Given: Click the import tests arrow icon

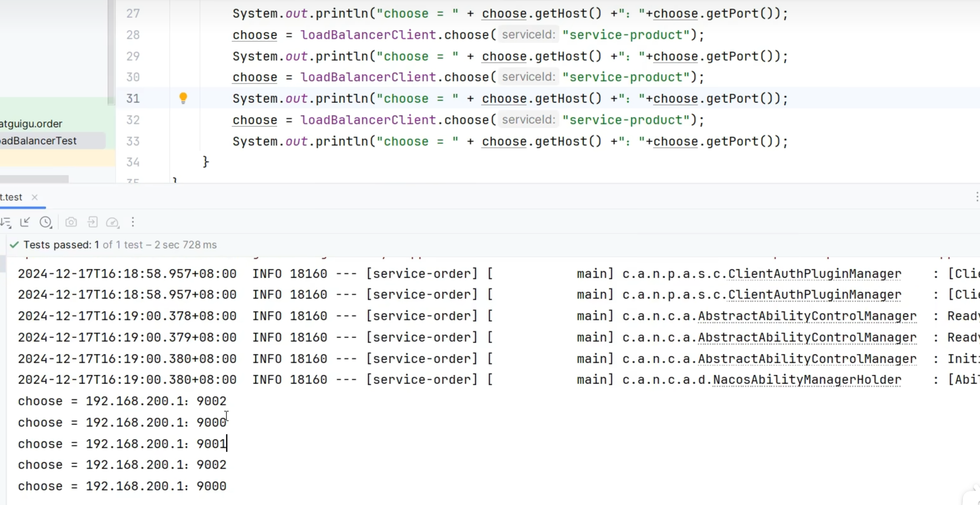Looking at the screenshot, I should pos(92,222).
